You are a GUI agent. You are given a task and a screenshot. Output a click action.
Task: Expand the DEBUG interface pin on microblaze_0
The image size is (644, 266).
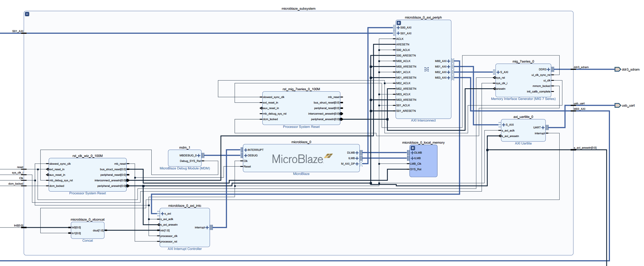[246, 156]
